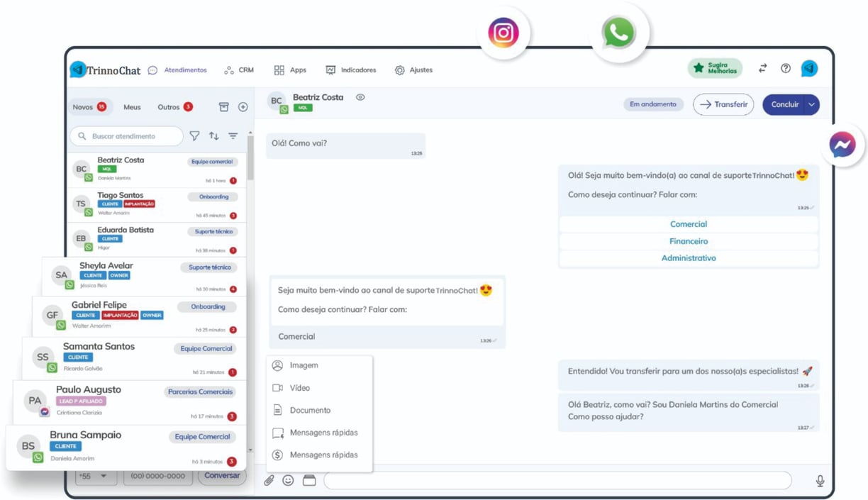Image resolution: width=868 pixels, height=500 pixels.
Task: Click the BS avatar of Bruna Sampaio
Action: tap(28, 446)
